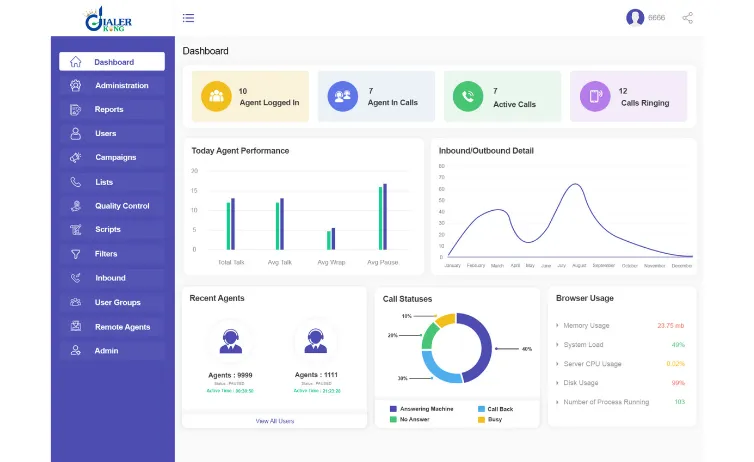Image resolution: width=754 pixels, height=462 pixels.
Task: Click the Total Talk bar group
Action: (x=231, y=224)
